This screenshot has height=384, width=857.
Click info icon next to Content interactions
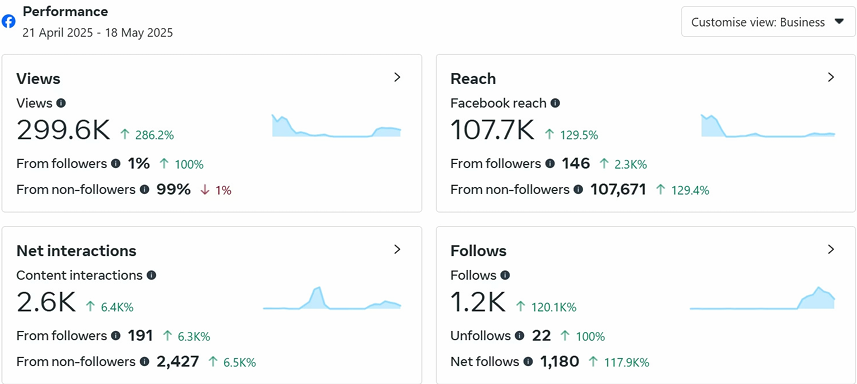(151, 275)
